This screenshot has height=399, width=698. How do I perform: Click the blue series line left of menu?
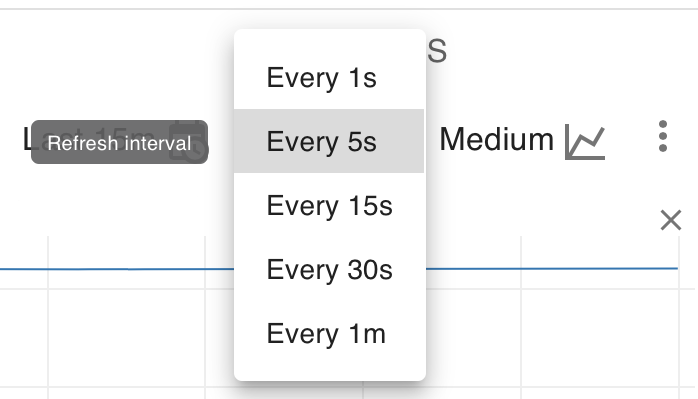[117, 269]
